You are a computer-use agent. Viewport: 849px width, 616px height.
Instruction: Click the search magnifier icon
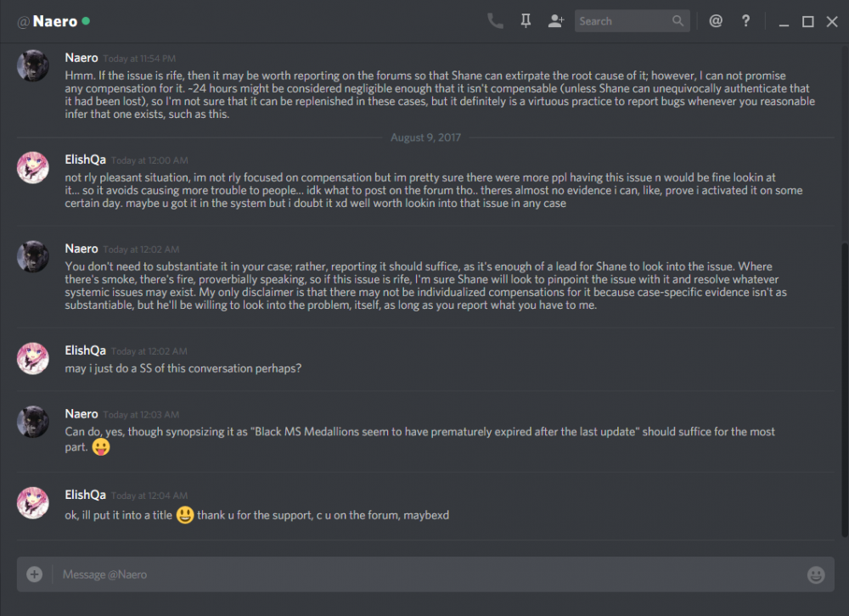[678, 21]
